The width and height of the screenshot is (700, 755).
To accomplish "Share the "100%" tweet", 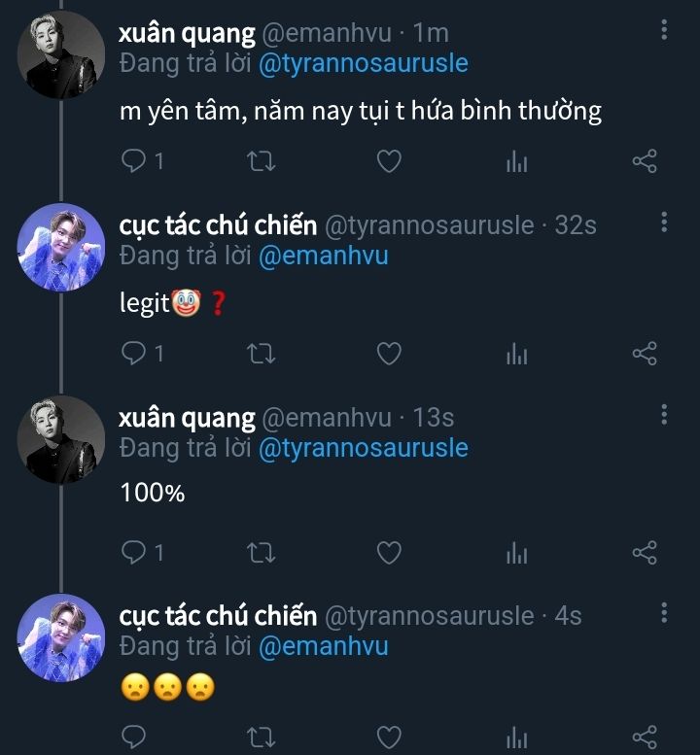I will point(645,553).
